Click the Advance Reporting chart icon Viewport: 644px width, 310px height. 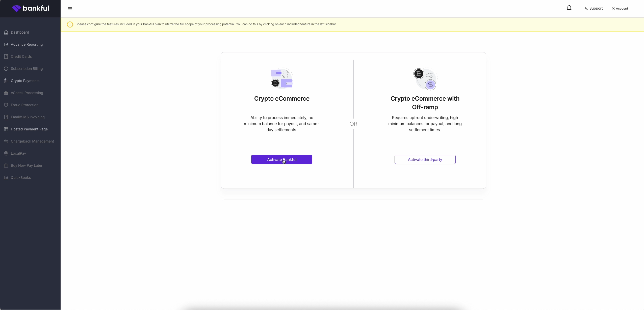click(x=6, y=44)
